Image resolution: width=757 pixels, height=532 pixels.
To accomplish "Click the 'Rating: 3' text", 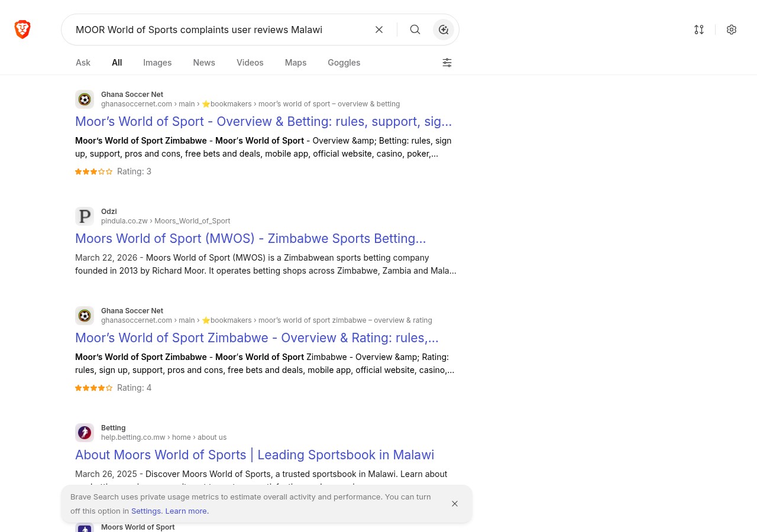I will pyautogui.click(x=134, y=171).
